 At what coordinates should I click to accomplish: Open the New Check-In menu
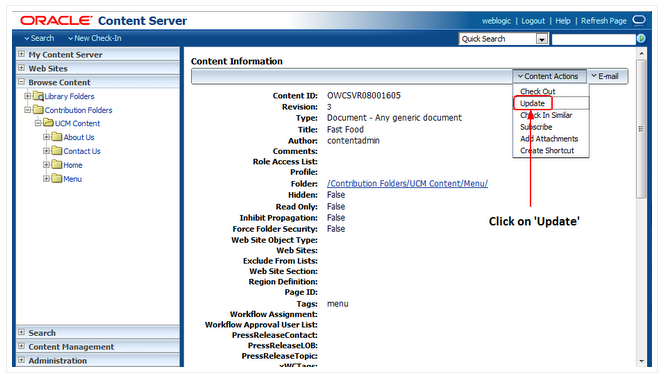tap(95, 38)
